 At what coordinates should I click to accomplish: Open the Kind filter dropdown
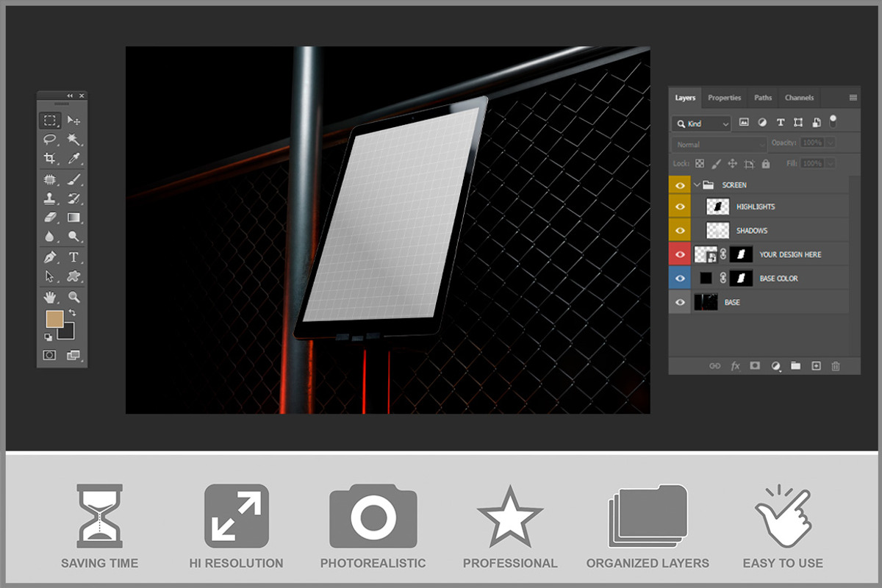tap(702, 123)
